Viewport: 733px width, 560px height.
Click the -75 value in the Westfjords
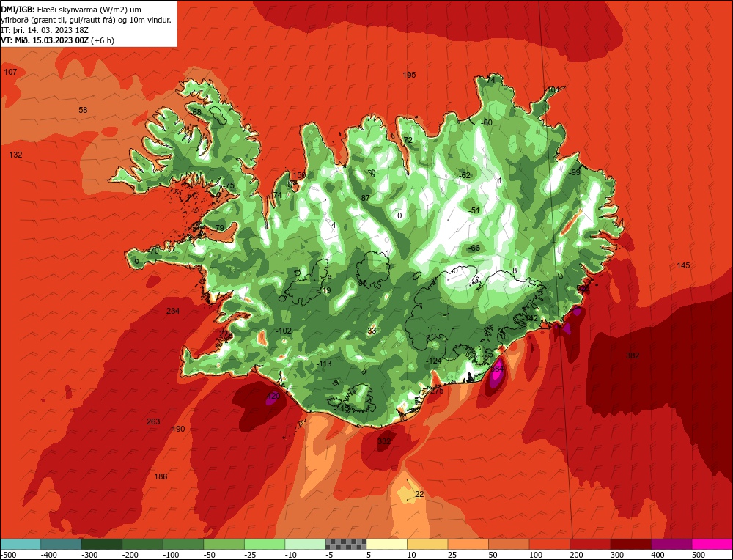pos(229,185)
